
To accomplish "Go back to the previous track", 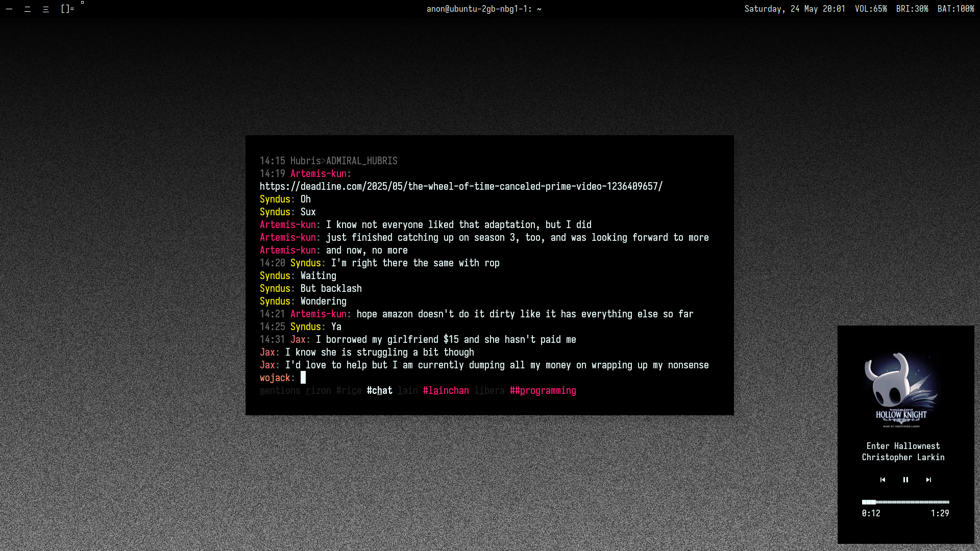I will tap(883, 480).
